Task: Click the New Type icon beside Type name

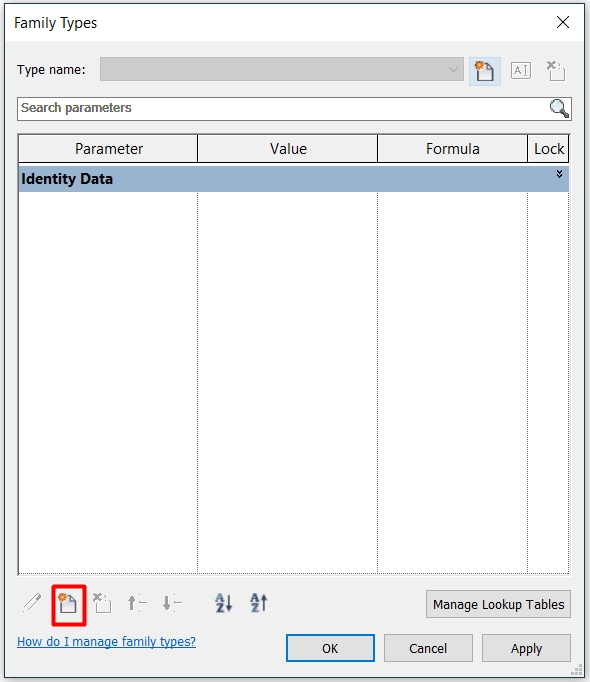Action: pyautogui.click(x=485, y=71)
